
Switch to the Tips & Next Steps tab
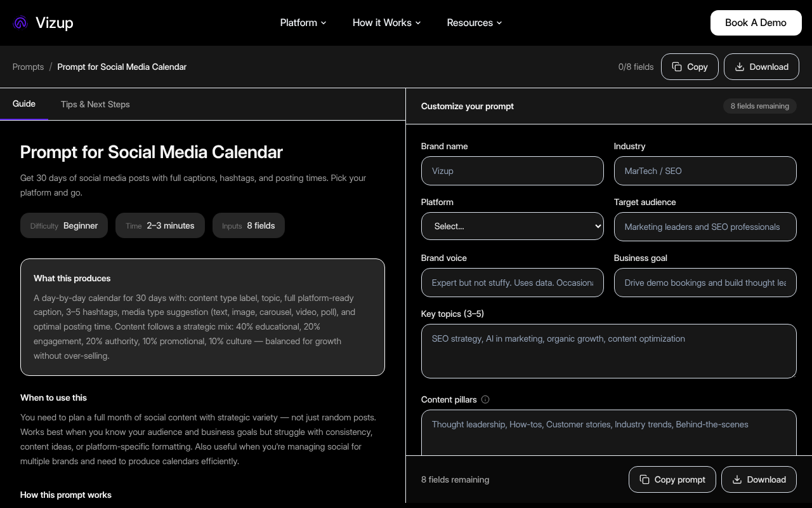tap(95, 104)
